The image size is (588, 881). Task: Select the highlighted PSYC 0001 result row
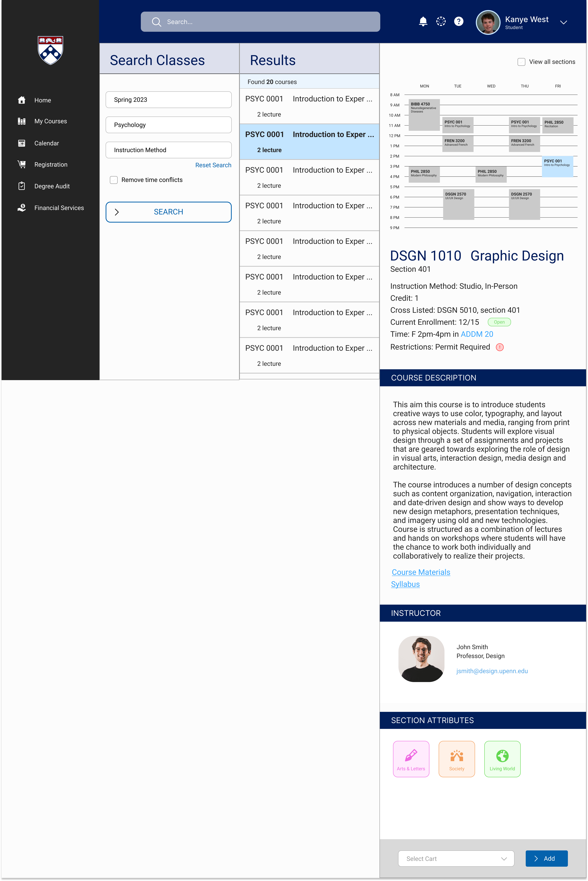[x=309, y=142]
